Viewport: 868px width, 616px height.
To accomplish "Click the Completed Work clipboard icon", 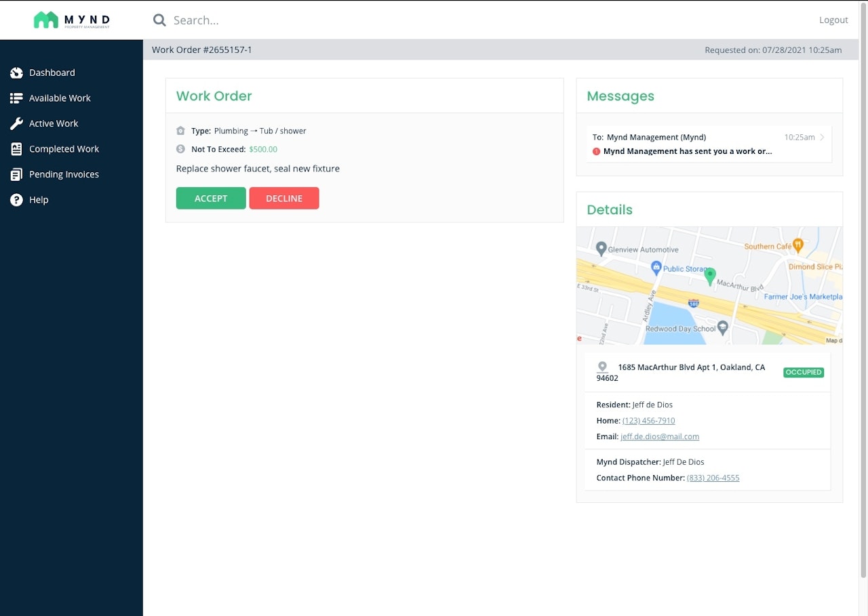I will [16, 149].
